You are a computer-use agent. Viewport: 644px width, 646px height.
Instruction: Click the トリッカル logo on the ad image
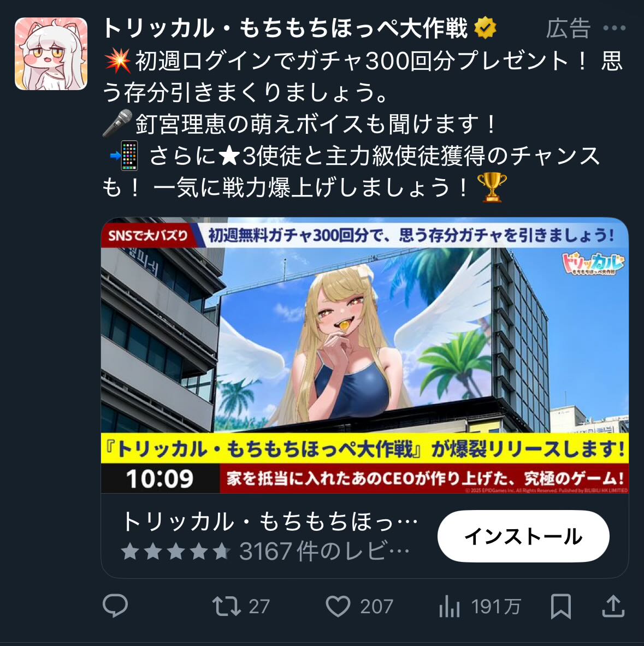(x=593, y=264)
